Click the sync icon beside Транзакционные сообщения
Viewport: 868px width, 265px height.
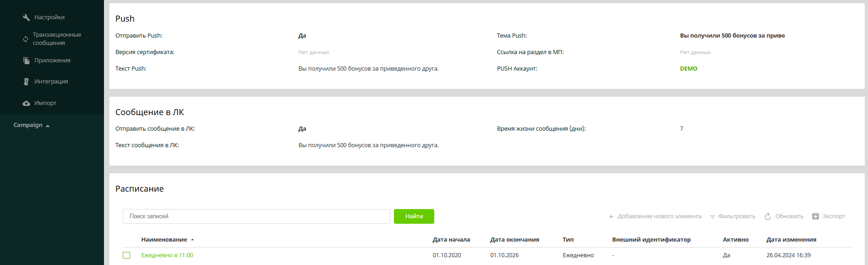(x=26, y=39)
